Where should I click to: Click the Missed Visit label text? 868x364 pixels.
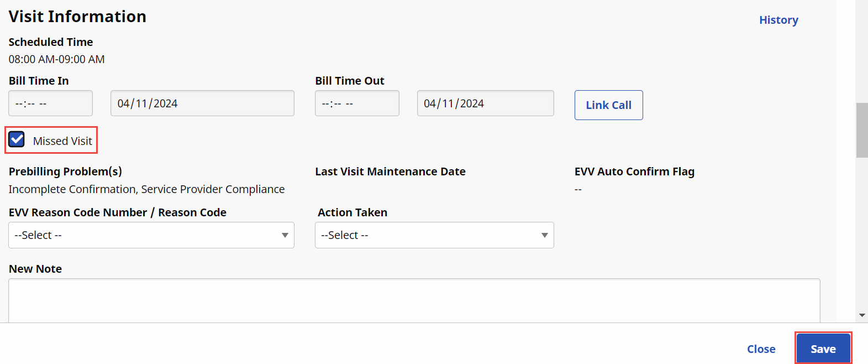[62, 141]
